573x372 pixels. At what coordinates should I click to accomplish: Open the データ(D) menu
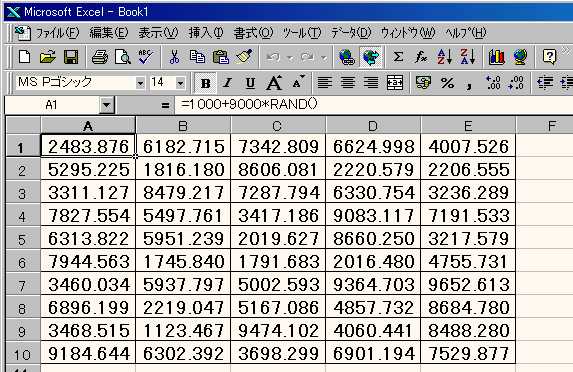point(351,33)
